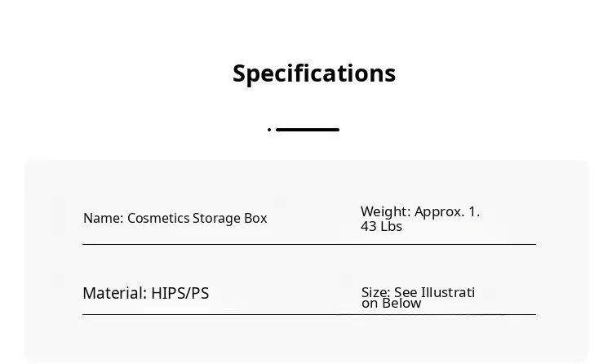Click the "Approx. 1." weight value
The height and width of the screenshot is (364, 612).
pos(447,212)
